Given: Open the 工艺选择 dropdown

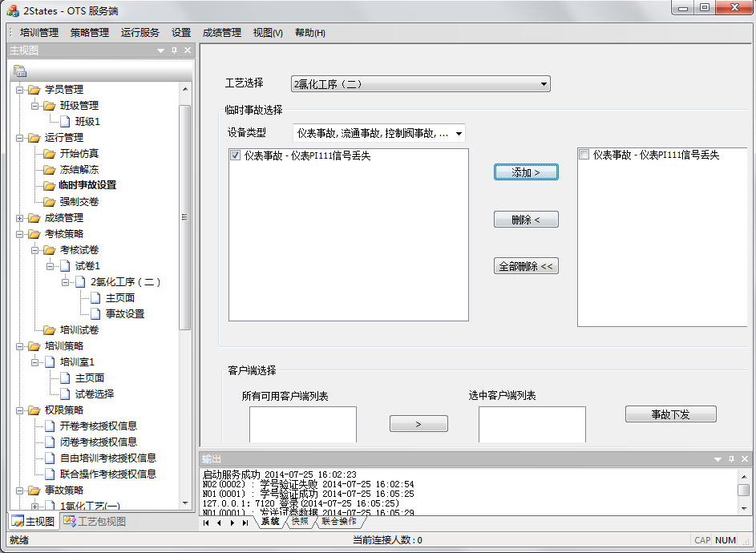Looking at the screenshot, I should (544, 84).
